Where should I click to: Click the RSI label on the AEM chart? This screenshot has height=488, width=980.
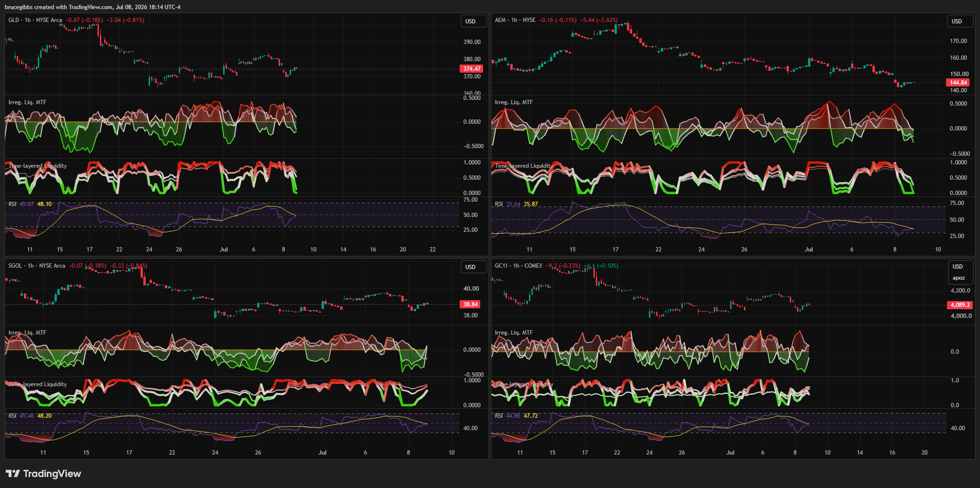(499, 204)
